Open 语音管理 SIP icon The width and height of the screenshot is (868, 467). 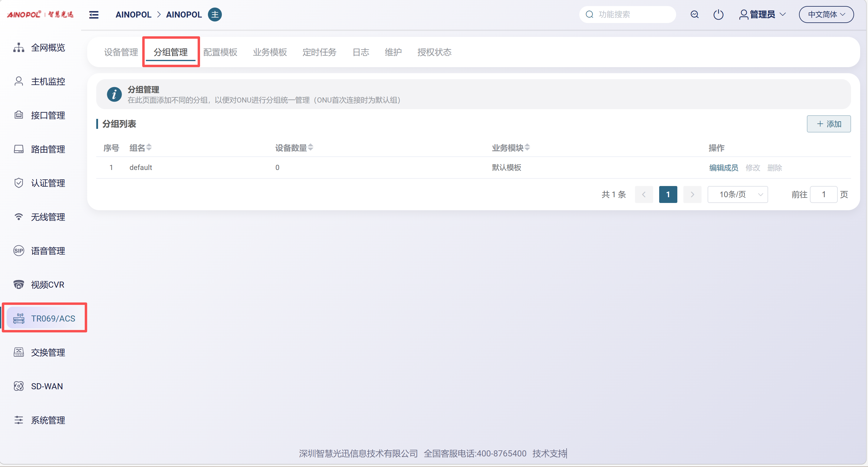coord(18,251)
